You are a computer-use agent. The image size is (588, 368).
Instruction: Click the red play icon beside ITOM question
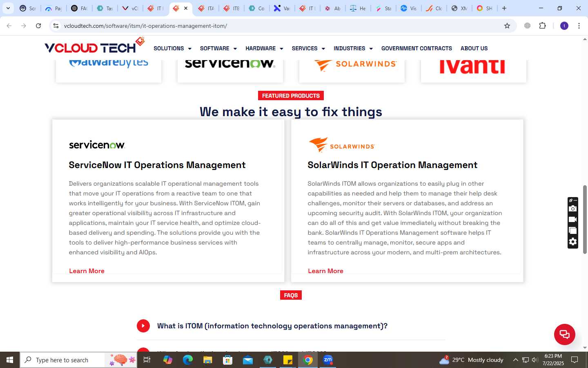(143, 326)
